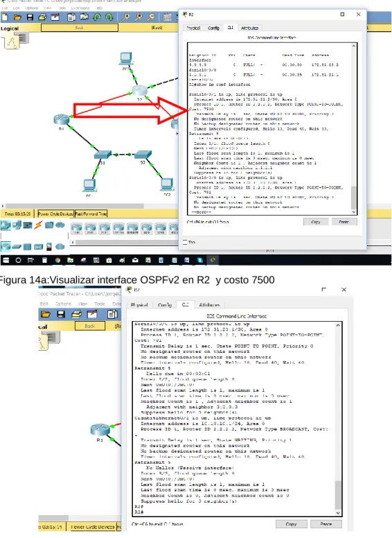The width and height of the screenshot is (392, 538).
Task: Click Zoom Out magnifier in upper toolbar
Action: pos(151,17)
